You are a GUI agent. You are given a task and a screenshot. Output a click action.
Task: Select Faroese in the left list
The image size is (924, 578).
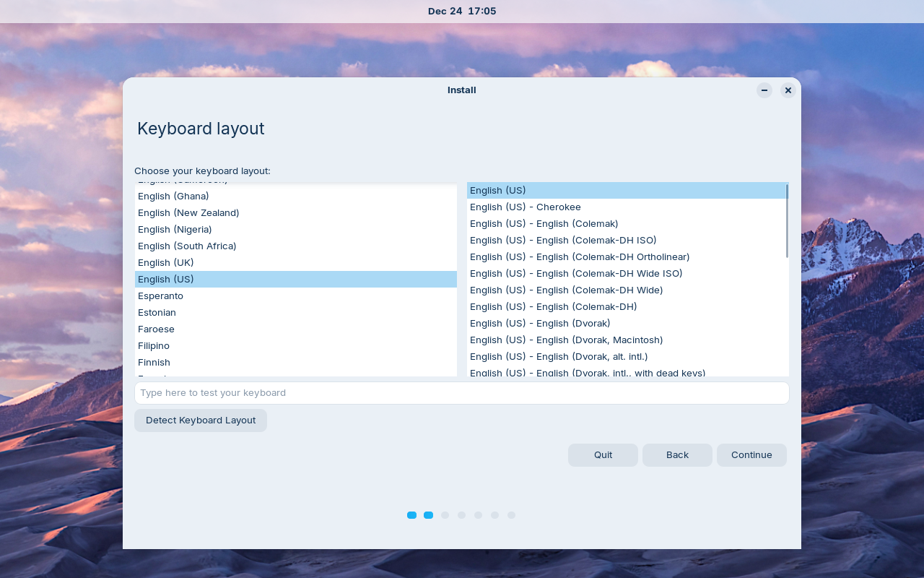156,329
